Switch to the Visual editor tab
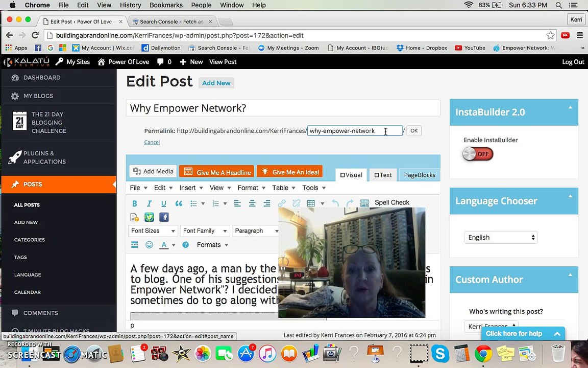 [x=351, y=175]
